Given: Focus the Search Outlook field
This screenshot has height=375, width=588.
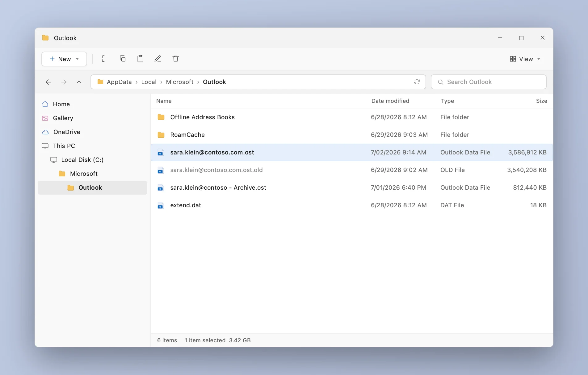Looking at the screenshot, I should click(x=489, y=82).
